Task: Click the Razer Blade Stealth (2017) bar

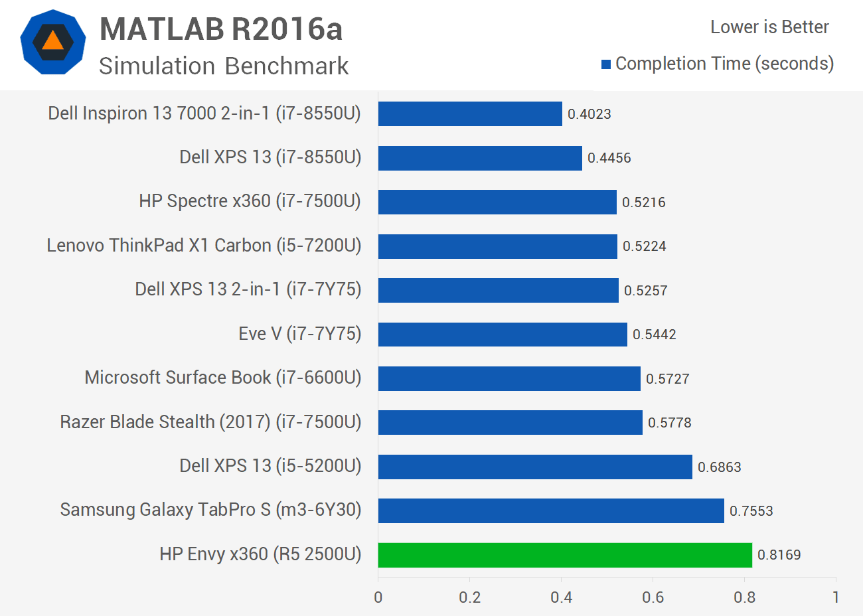Action: (510, 422)
